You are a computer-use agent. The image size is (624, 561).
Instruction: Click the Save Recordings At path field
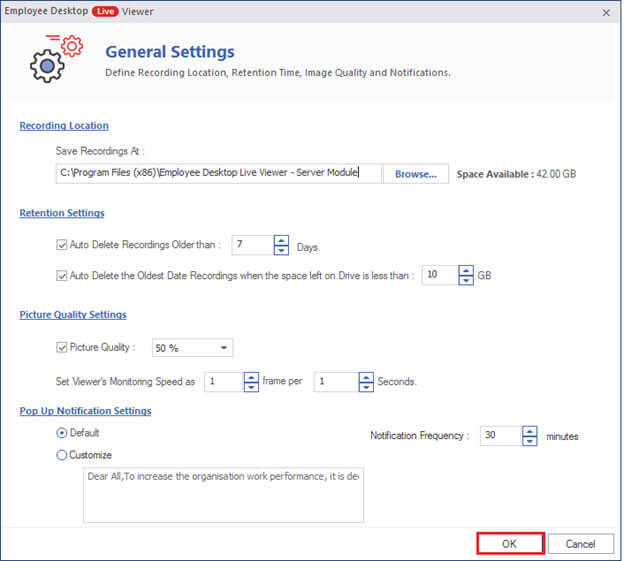point(219,173)
